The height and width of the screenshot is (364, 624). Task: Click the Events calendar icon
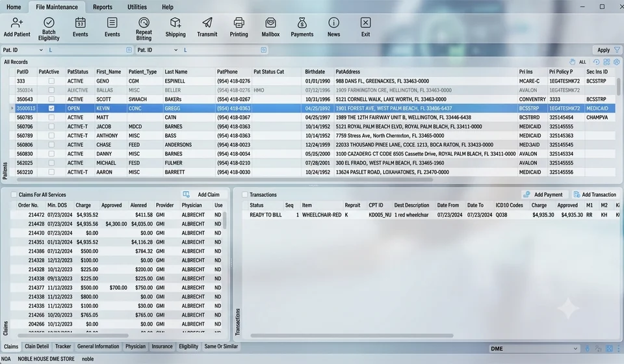point(80,23)
